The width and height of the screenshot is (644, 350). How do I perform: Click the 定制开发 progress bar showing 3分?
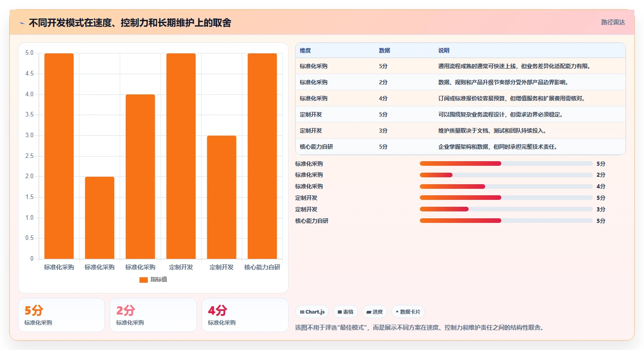click(x=506, y=209)
